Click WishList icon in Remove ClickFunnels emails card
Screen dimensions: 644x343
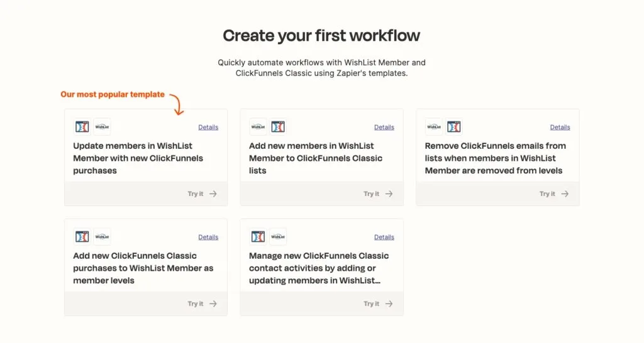[x=434, y=127]
